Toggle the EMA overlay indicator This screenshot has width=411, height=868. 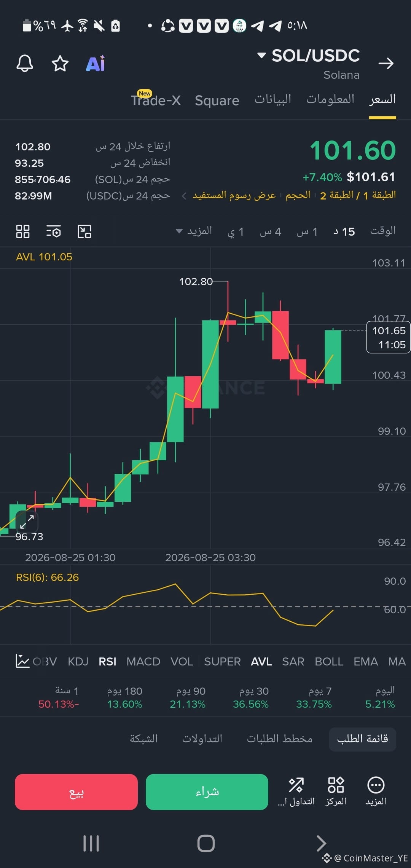(x=366, y=662)
